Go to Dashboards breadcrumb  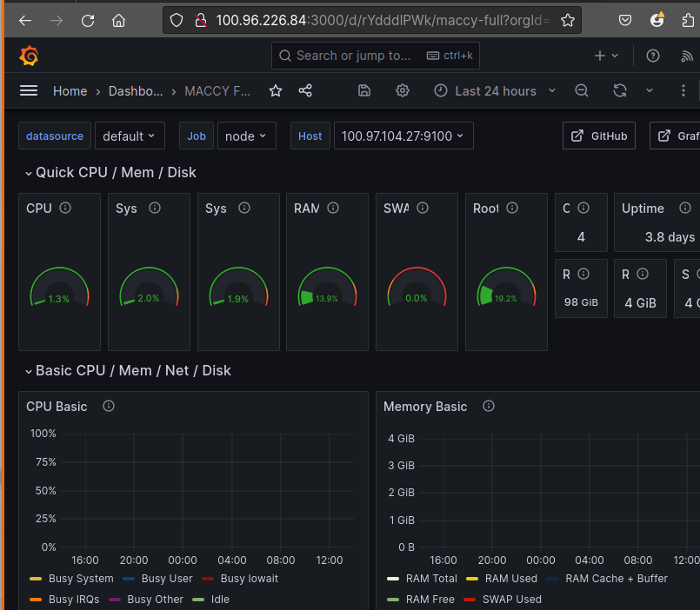pyautogui.click(x=136, y=91)
